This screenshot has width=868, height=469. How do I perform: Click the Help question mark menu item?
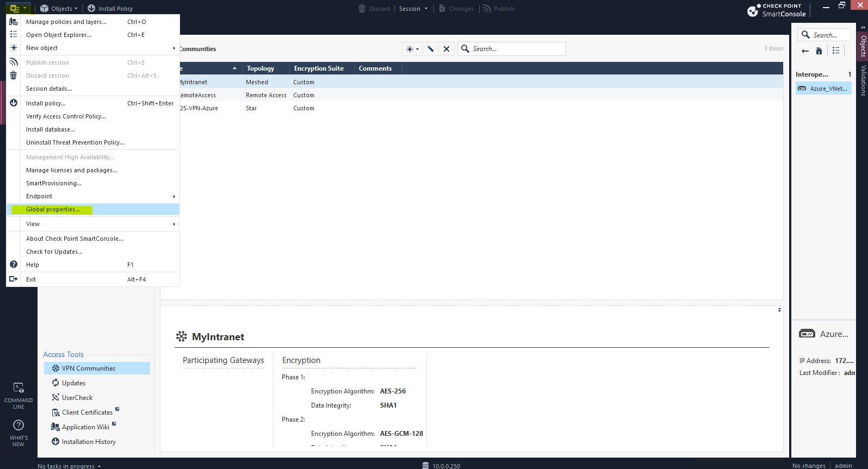tap(14, 264)
